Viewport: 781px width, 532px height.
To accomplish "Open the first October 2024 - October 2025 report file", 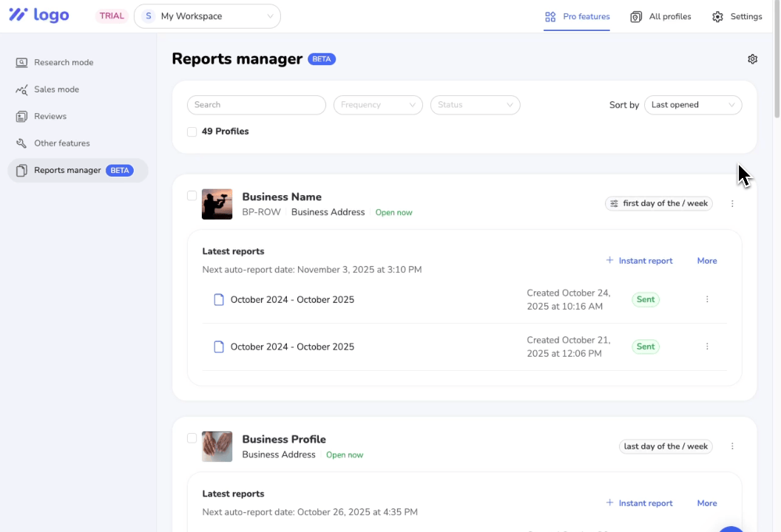I will coord(291,300).
